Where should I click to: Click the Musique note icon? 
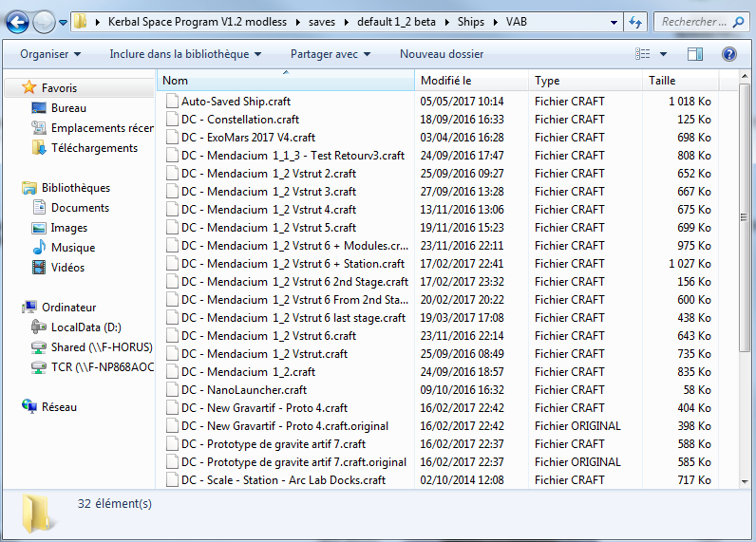(39, 247)
